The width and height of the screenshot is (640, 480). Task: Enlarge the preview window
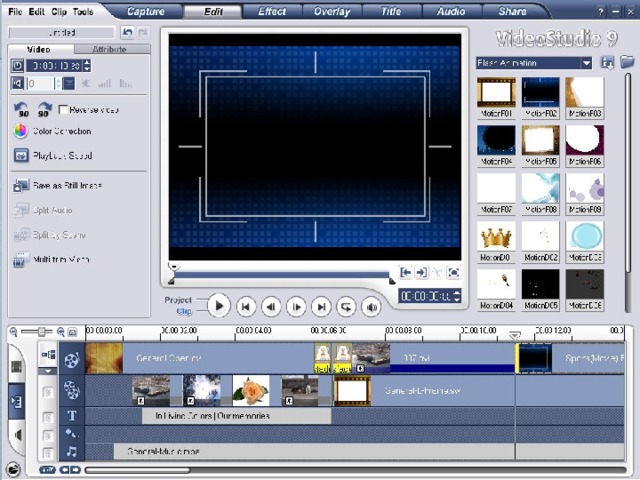coord(453,272)
